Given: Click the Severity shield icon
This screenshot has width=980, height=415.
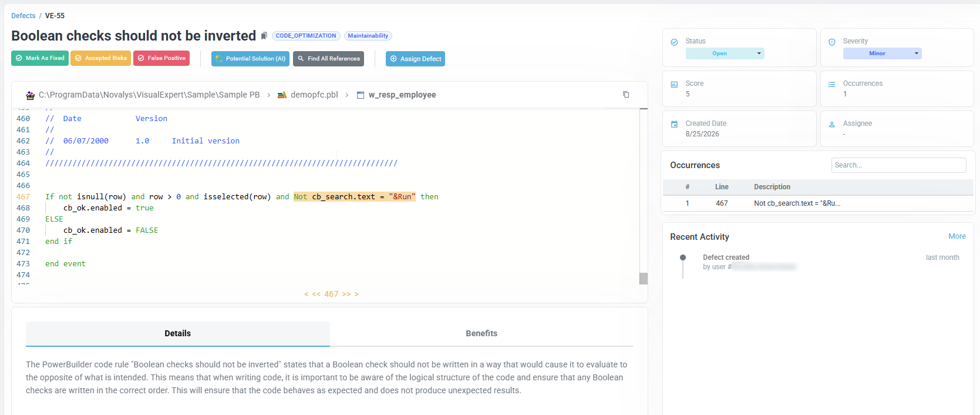Looking at the screenshot, I should pyautogui.click(x=831, y=42).
